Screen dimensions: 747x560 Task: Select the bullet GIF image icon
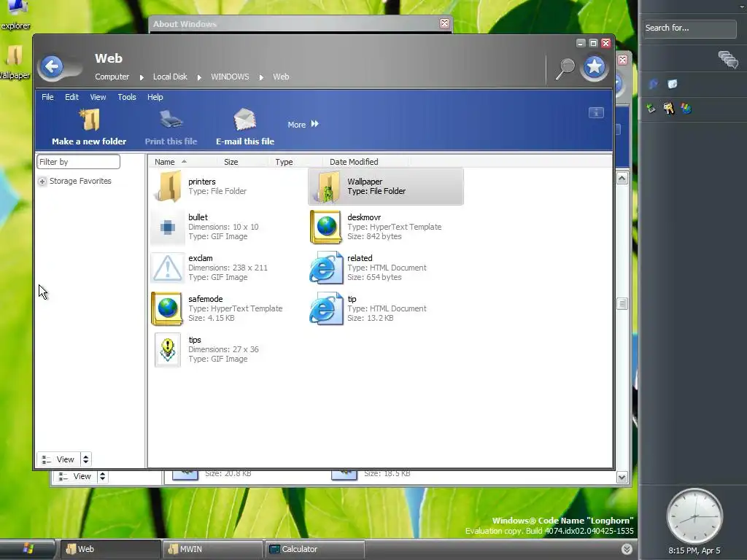point(167,227)
